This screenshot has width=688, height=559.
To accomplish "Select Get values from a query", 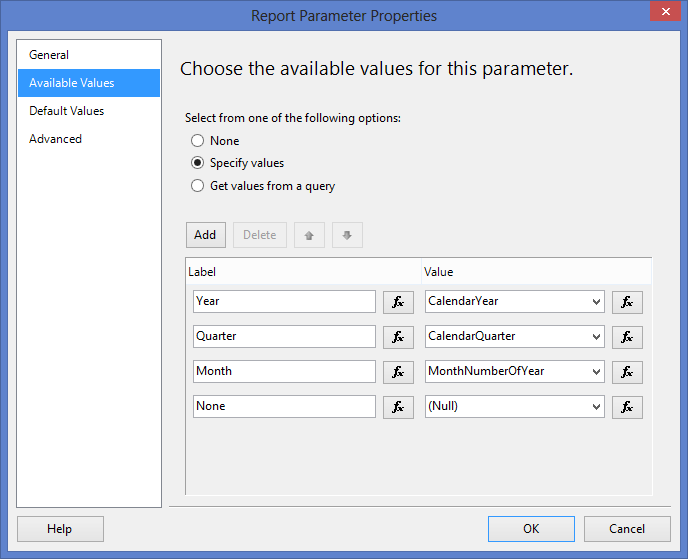I will tap(198, 186).
